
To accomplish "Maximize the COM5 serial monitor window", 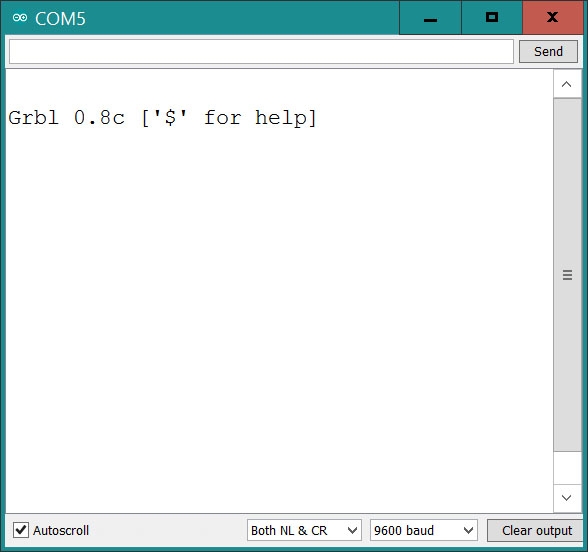I will click(x=492, y=18).
